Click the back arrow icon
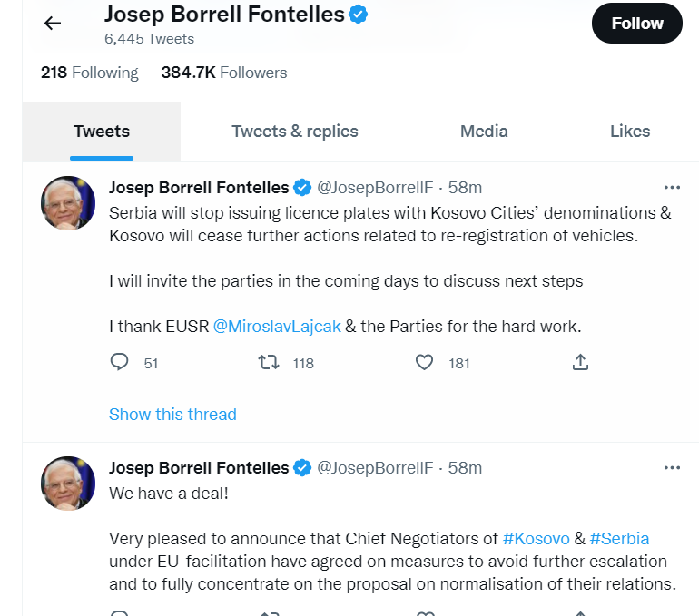Screen dimensions: 699x616 [x=53, y=24]
